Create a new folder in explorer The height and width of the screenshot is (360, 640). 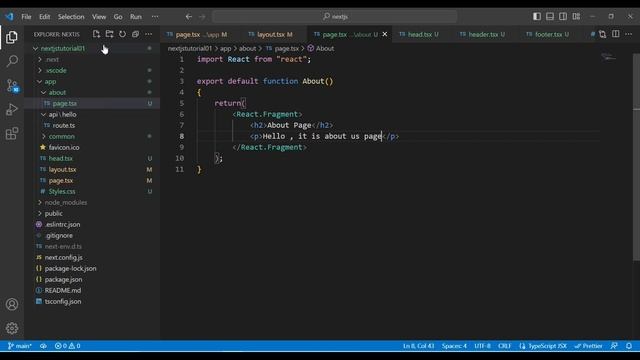click(109, 34)
